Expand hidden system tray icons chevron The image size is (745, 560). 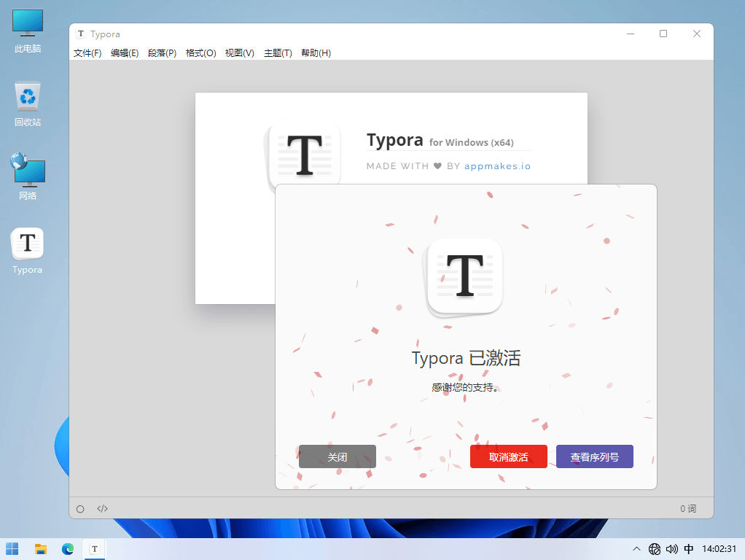636,548
